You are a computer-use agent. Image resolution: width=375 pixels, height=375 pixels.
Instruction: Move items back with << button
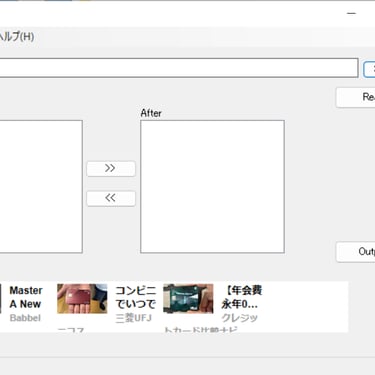click(111, 198)
